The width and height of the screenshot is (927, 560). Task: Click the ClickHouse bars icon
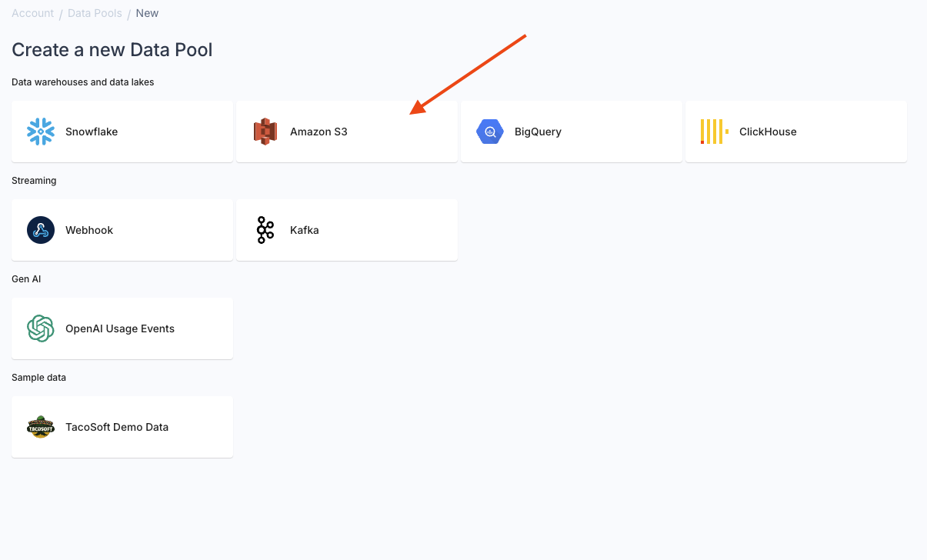click(713, 132)
